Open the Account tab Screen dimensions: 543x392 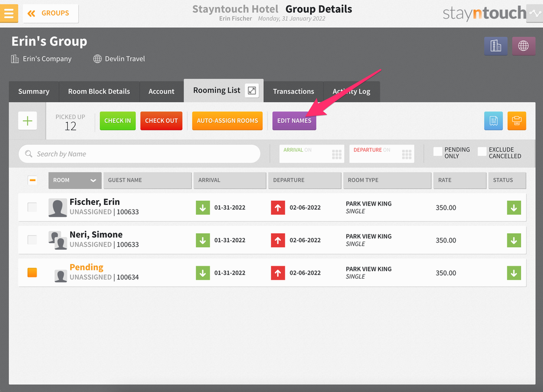[161, 92]
